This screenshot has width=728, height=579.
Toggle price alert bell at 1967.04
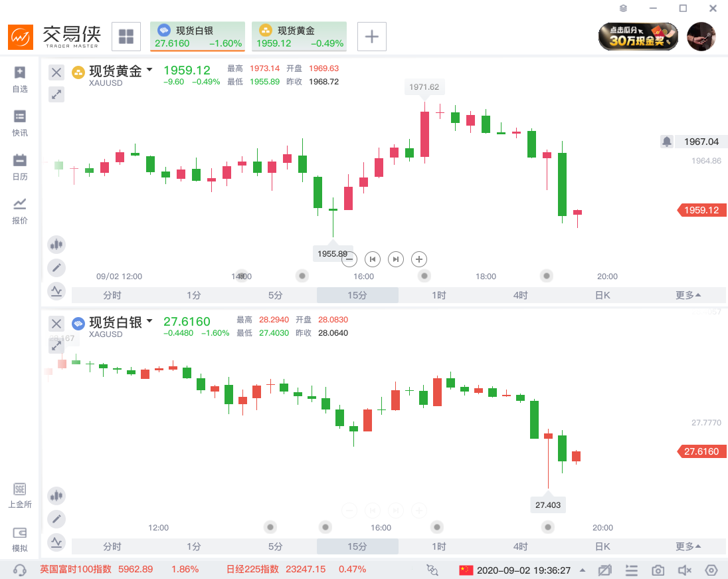pyautogui.click(x=667, y=142)
